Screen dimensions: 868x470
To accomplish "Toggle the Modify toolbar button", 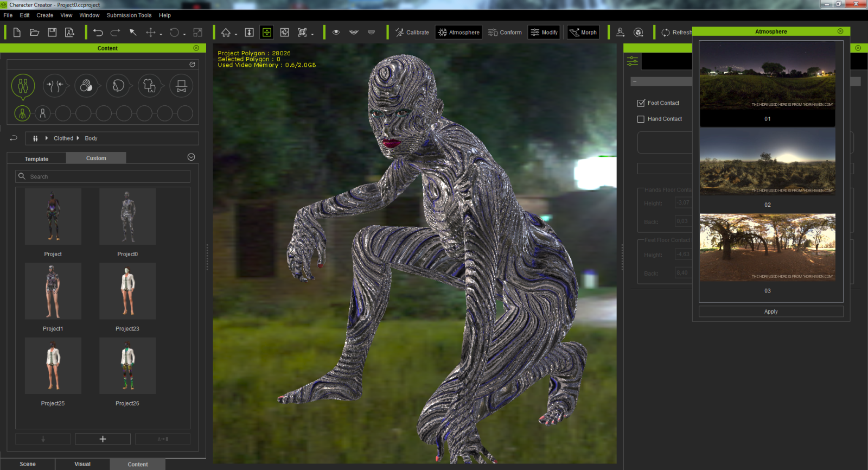I will 544,33.
